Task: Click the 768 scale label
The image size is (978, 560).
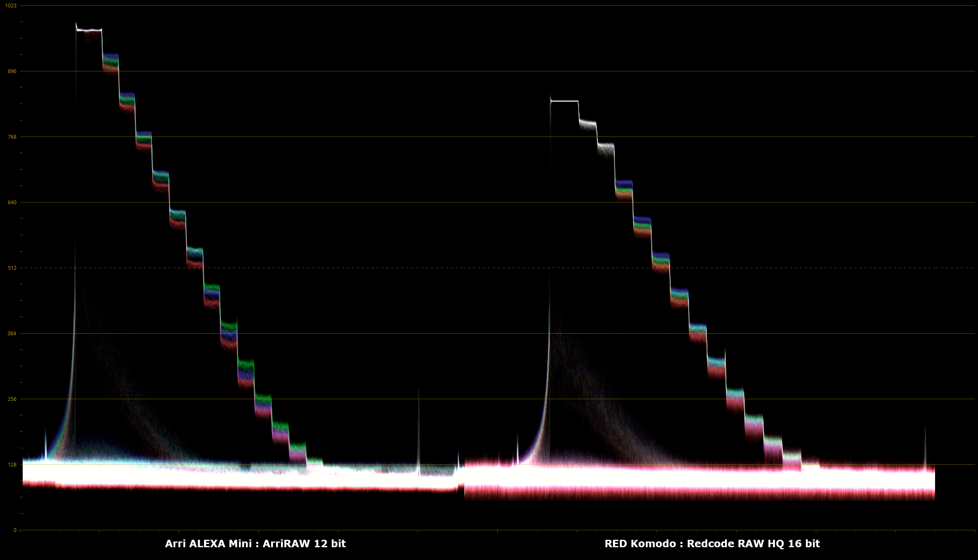Action: (12, 137)
